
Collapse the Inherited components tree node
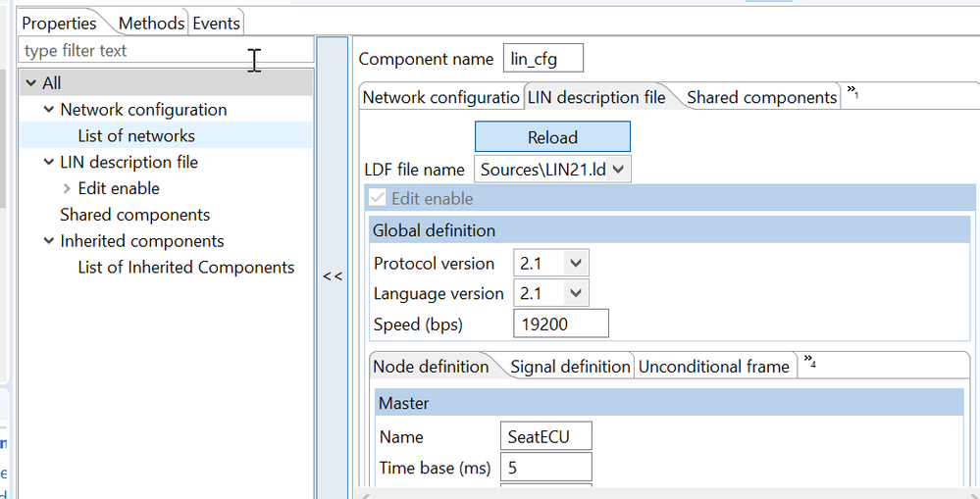click(49, 241)
